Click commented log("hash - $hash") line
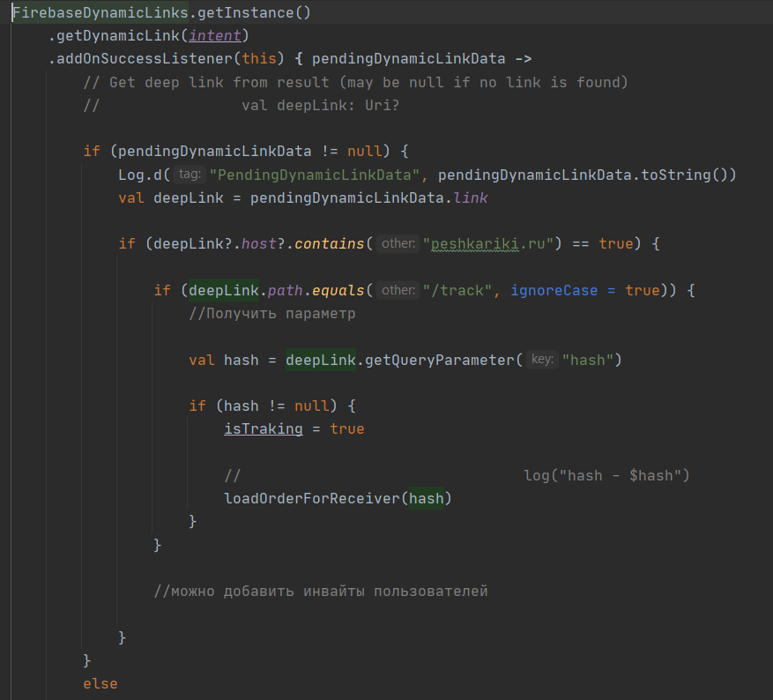This screenshot has height=700, width=773. 606,476
